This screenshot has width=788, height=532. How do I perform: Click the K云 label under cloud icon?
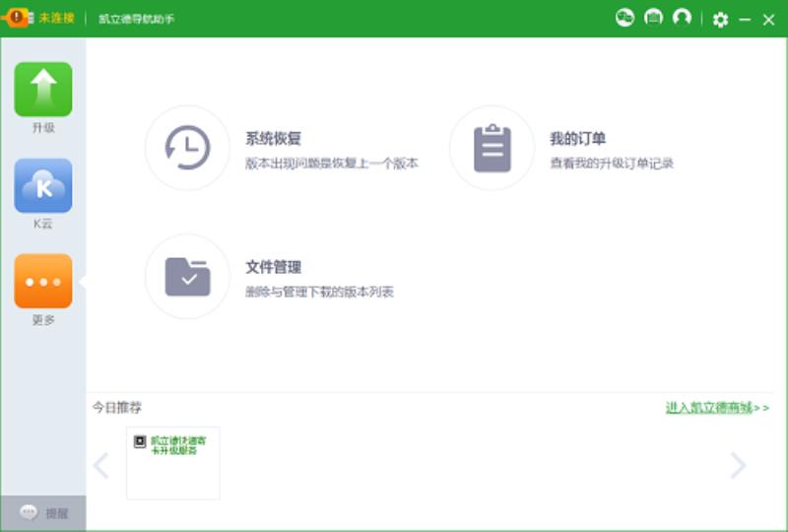43,224
